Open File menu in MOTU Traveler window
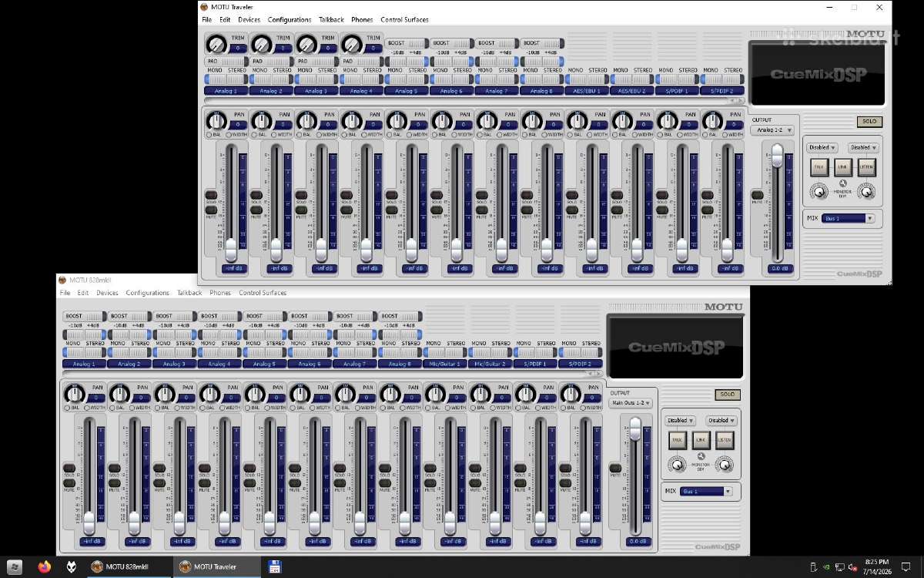Viewport: 924px width, 578px height. (x=206, y=19)
